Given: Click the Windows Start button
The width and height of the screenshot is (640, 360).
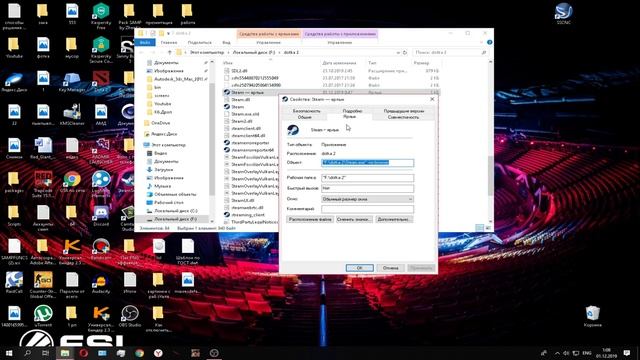Looking at the screenshot, I should 9,353.
